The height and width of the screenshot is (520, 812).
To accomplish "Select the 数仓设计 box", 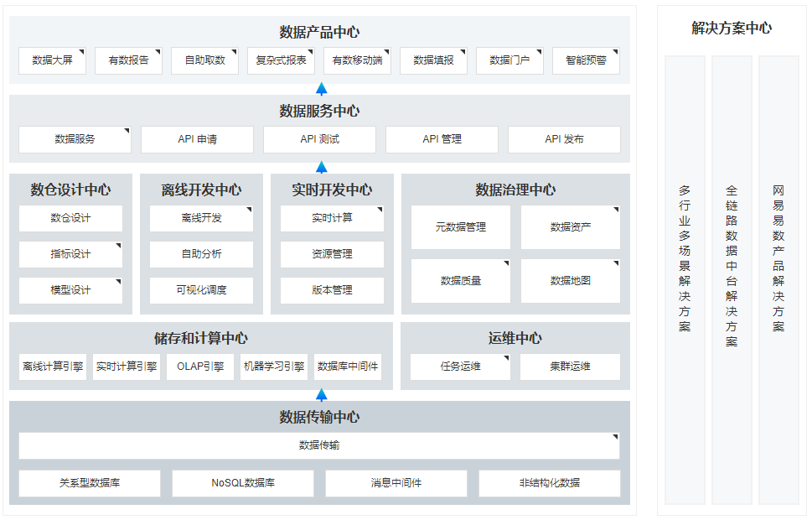I will 71,218.
